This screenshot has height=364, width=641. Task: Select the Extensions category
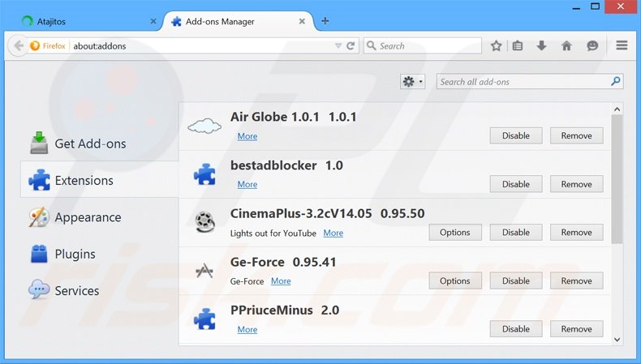coord(99,180)
